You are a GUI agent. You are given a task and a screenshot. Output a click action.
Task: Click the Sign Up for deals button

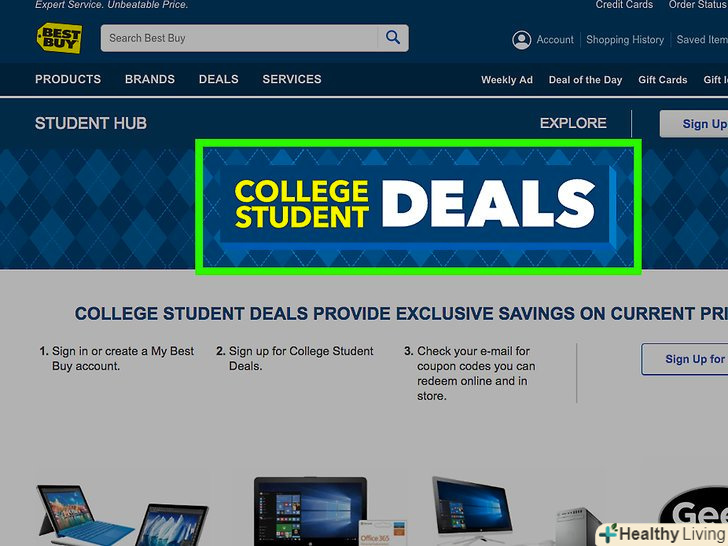(x=685, y=359)
